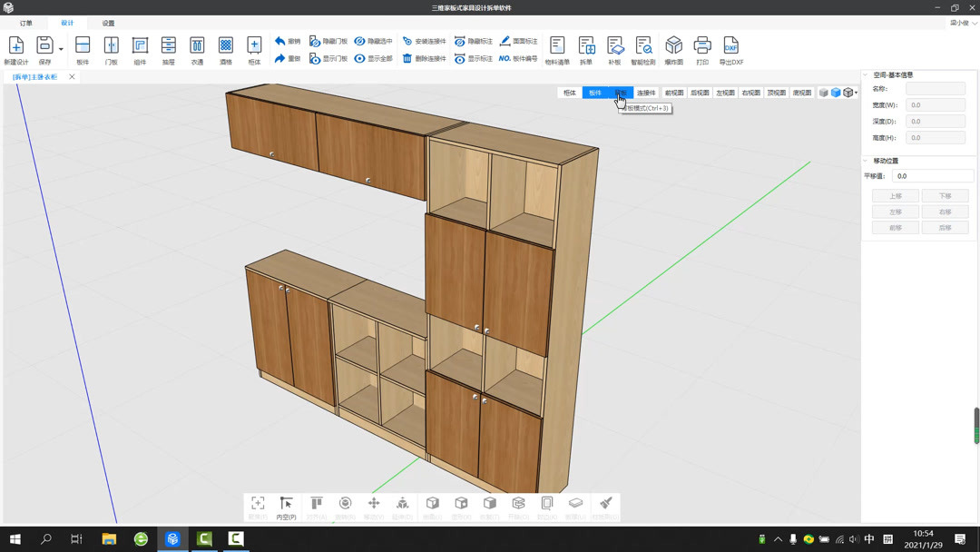Toggle 隐藏门板 to hide door panels

328,41
